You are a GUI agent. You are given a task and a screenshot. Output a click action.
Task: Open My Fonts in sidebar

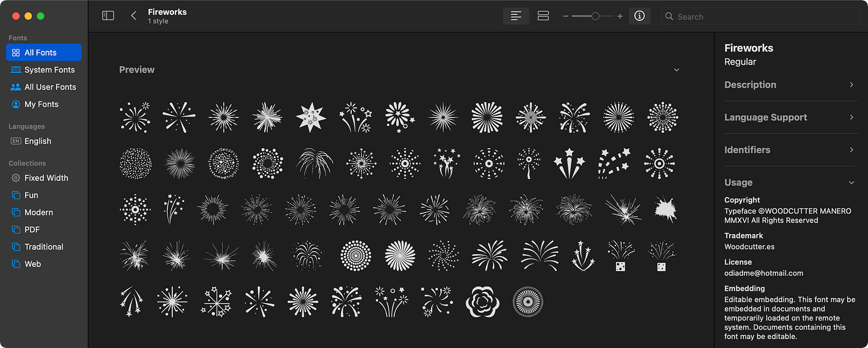pyautogui.click(x=44, y=104)
